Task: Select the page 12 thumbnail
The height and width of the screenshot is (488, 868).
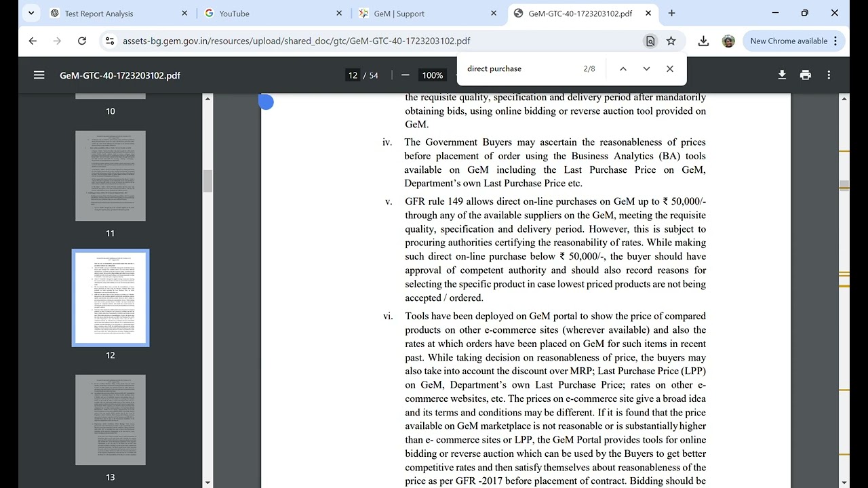Action: pos(111,298)
